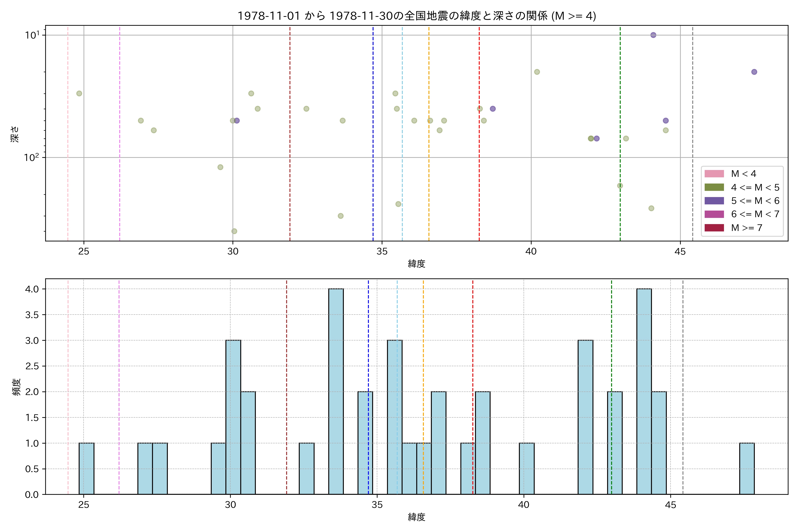Click the isolated histogram bar at latitude 40
This screenshot has height=532, width=798.
(x=527, y=469)
